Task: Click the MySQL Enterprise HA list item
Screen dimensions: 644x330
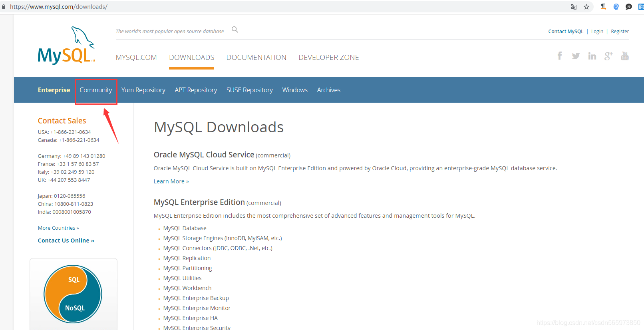Action: tap(191, 318)
